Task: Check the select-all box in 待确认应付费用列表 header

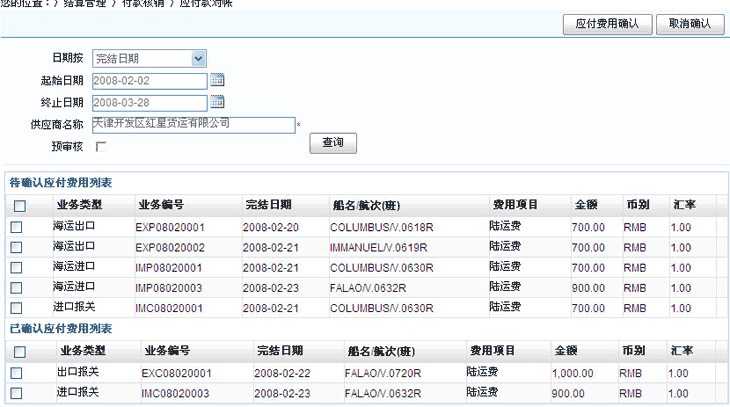Action: (x=18, y=206)
